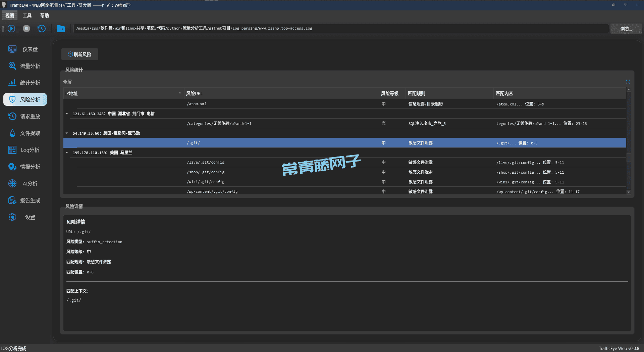Click the risk table scroll up arrow
This screenshot has width=644, height=352.
pyautogui.click(x=629, y=90)
